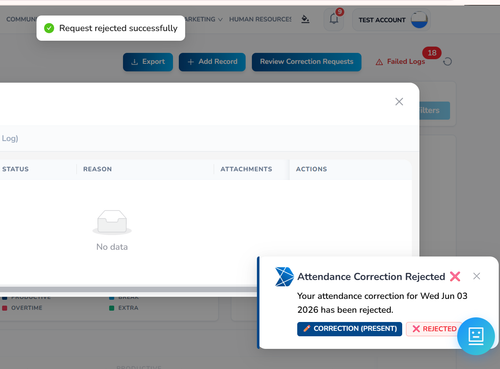Click the Test Account label
Viewport: 500px width, 369px height.
click(x=382, y=20)
